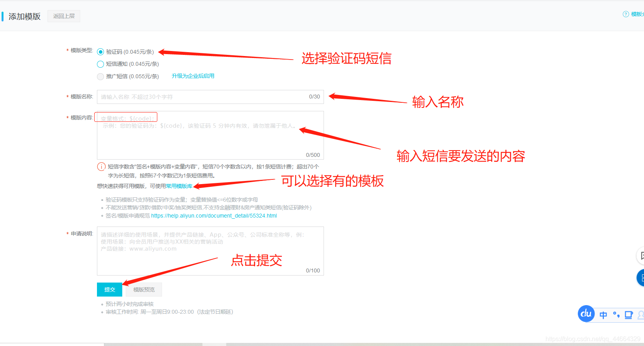The width and height of the screenshot is (644, 346).
Task: Click the 提交 button
Action: (109, 290)
